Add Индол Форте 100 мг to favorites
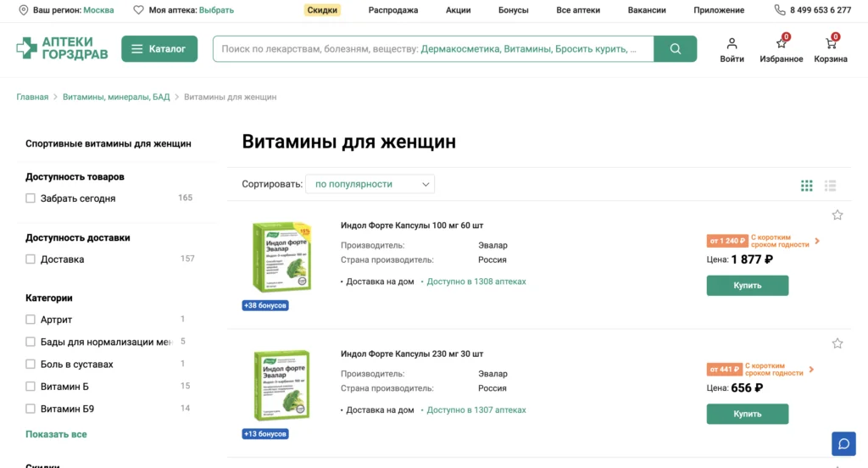 [837, 214]
